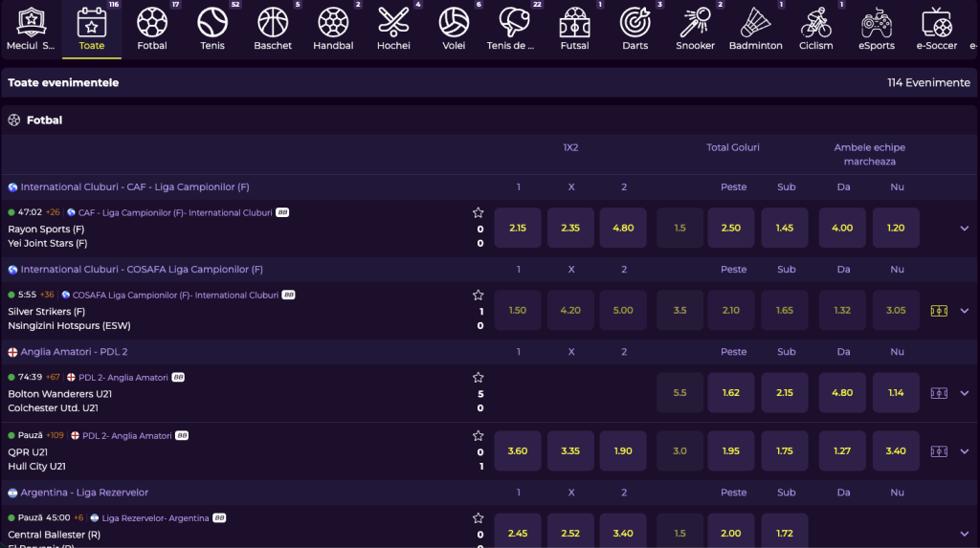Choose Sub 2.15 Bolton Wanderers row
This screenshot has width=980, height=548.
pyautogui.click(x=785, y=393)
